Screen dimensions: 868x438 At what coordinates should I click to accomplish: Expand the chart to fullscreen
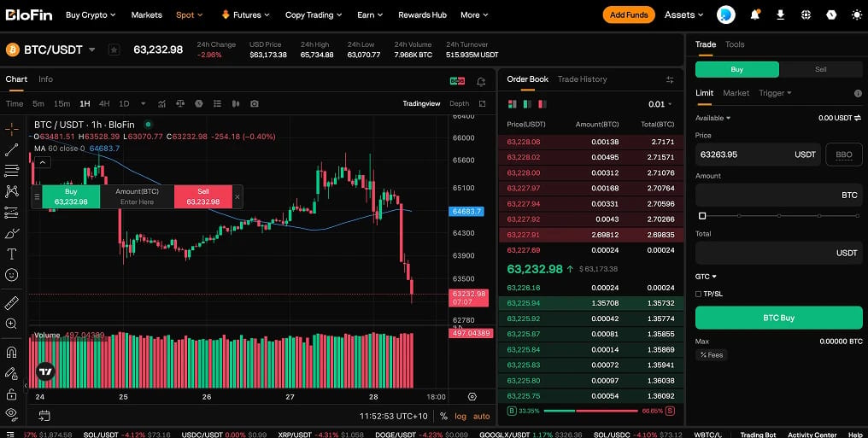[x=482, y=104]
